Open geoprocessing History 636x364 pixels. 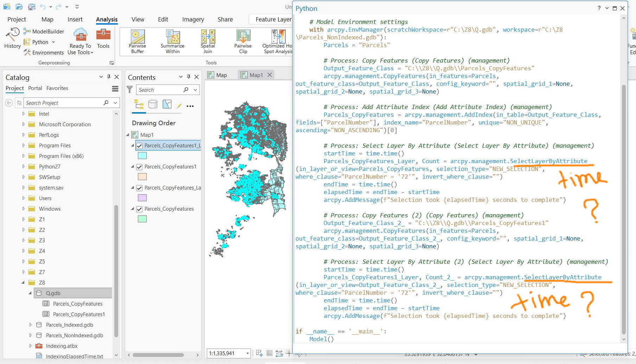12,39
